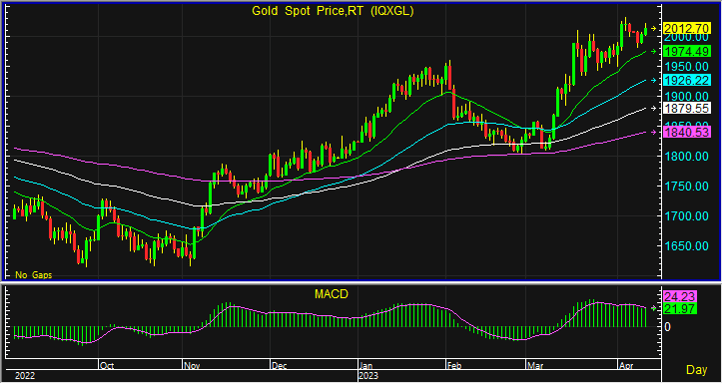Viewport: 723px width, 384px height.
Task: Click the No Gaps label
Action: pos(34,275)
